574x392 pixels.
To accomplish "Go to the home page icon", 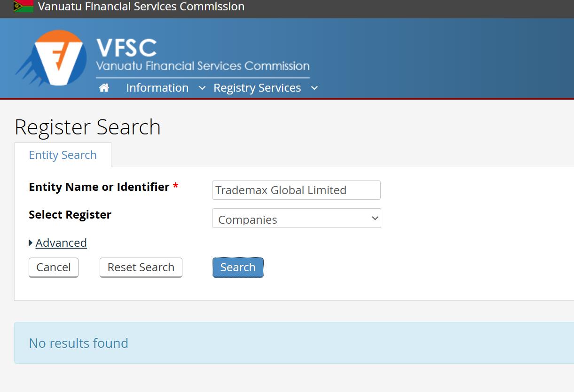I will pyautogui.click(x=104, y=88).
